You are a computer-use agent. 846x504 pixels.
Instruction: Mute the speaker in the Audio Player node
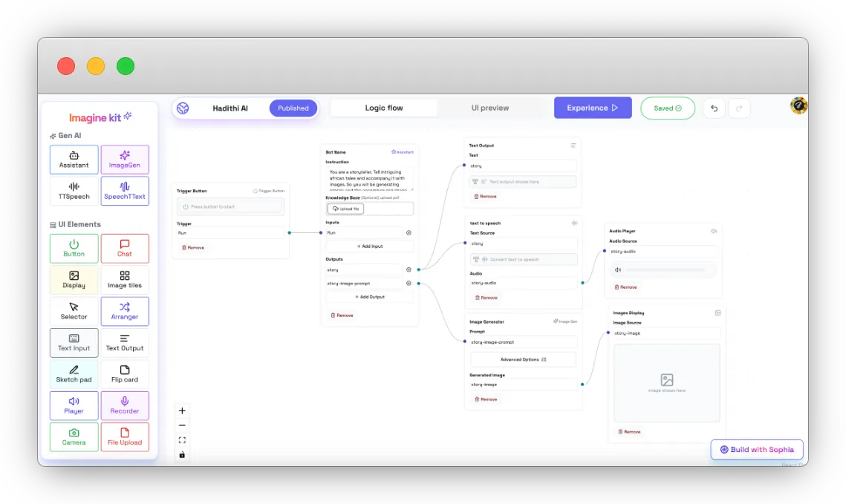pos(618,269)
